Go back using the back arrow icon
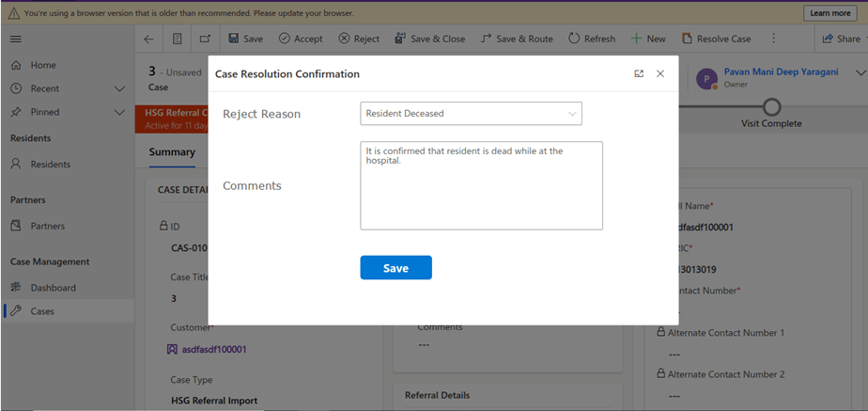 148,39
